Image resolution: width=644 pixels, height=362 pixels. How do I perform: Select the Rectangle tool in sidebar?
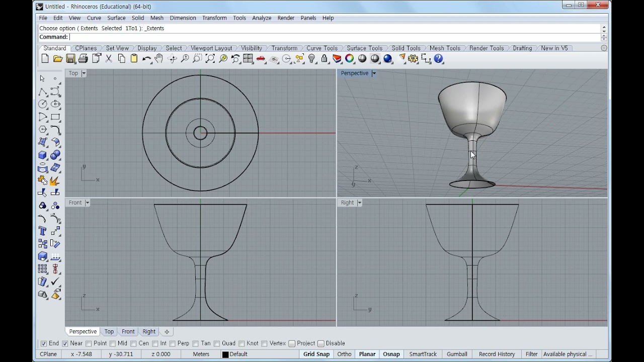[55, 117]
